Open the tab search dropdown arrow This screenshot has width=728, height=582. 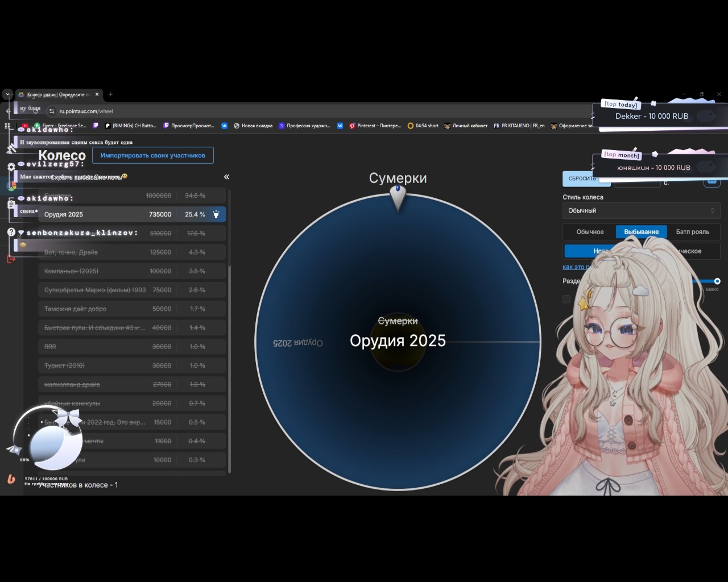(x=7, y=94)
